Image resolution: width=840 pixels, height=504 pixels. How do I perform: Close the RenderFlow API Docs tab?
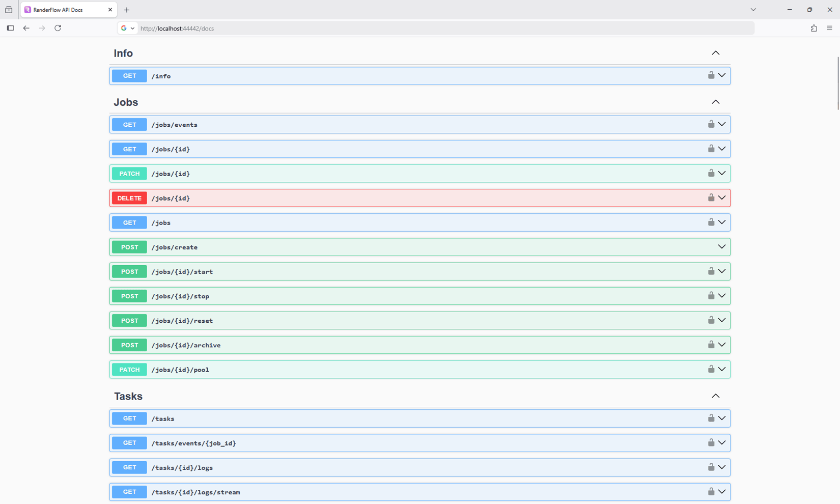[x=110, y=10]
